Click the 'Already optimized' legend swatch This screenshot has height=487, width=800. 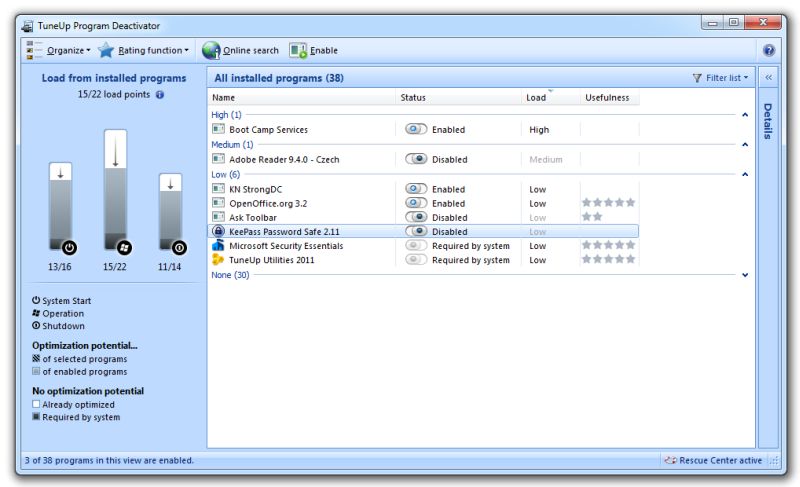point(36,404)
